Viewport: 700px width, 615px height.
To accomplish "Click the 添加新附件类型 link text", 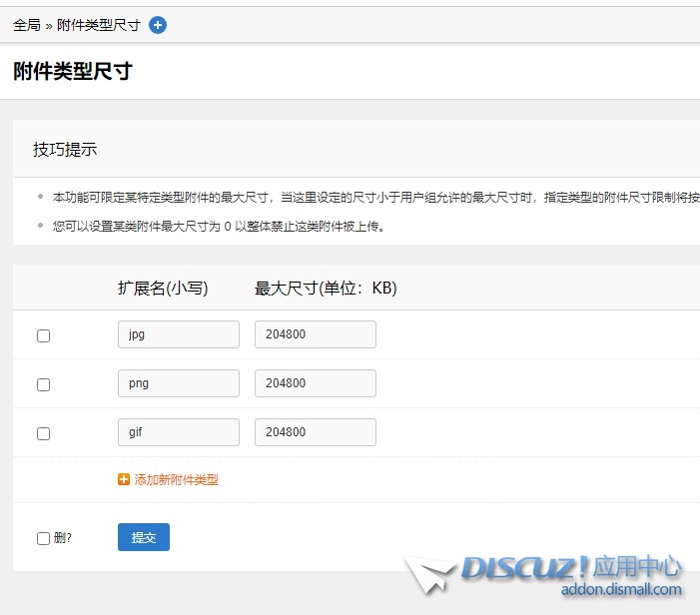I will point(176,480).
